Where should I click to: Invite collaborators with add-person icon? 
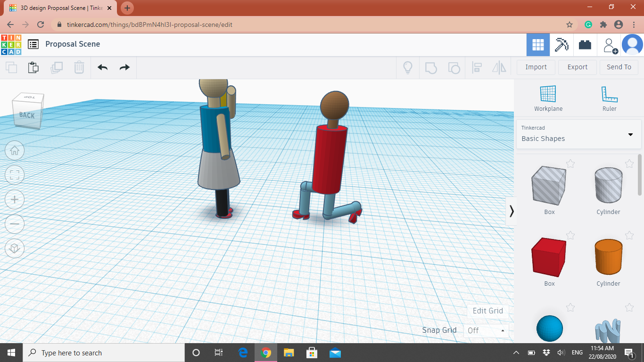click(x=610, y=45)
